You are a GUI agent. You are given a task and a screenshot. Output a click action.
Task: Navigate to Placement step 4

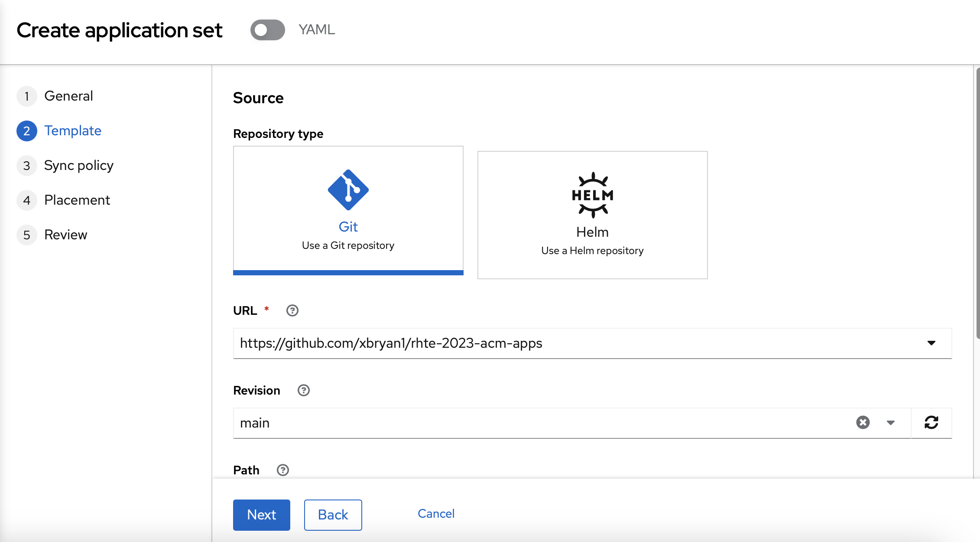[77, 199]
